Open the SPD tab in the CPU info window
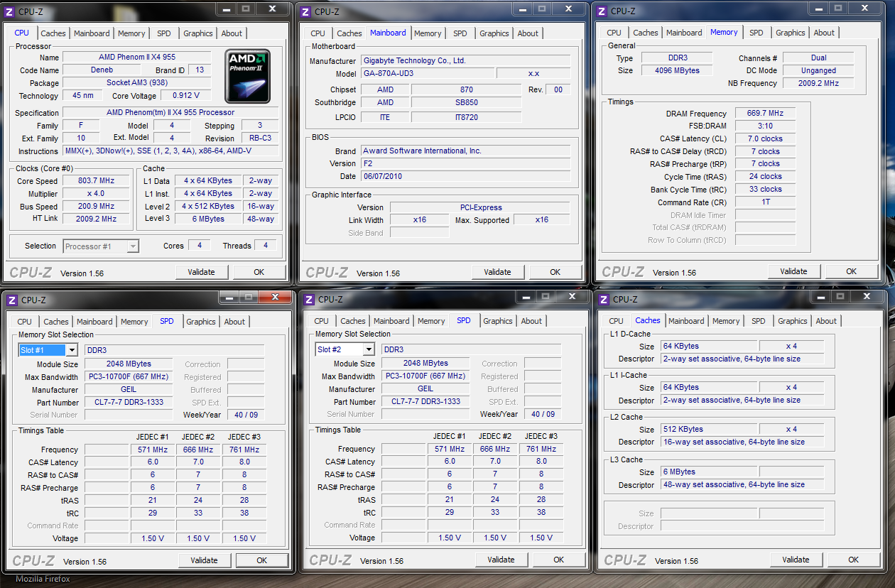This screenshot has width=895, height=588. (x=164, y=33)
